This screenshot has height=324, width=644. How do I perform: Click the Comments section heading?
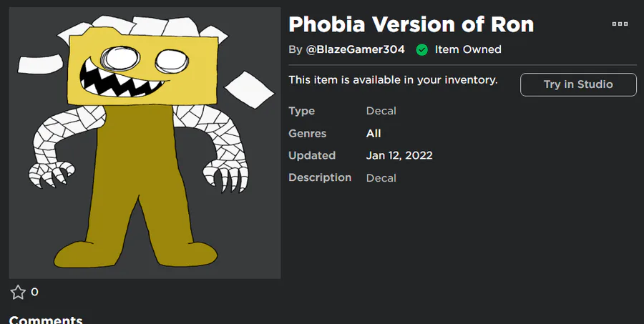pos(46,319)
